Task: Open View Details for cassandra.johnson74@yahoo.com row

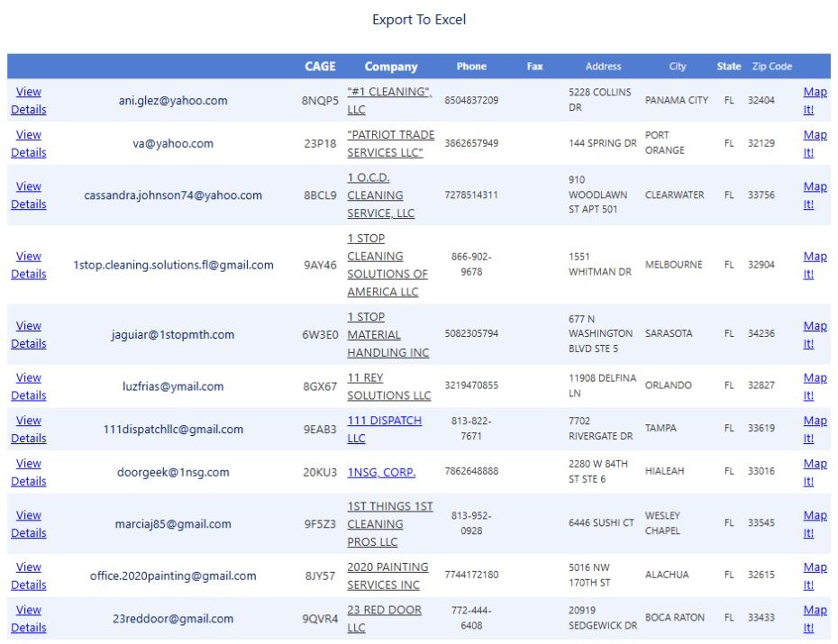Action: (28, 195)
